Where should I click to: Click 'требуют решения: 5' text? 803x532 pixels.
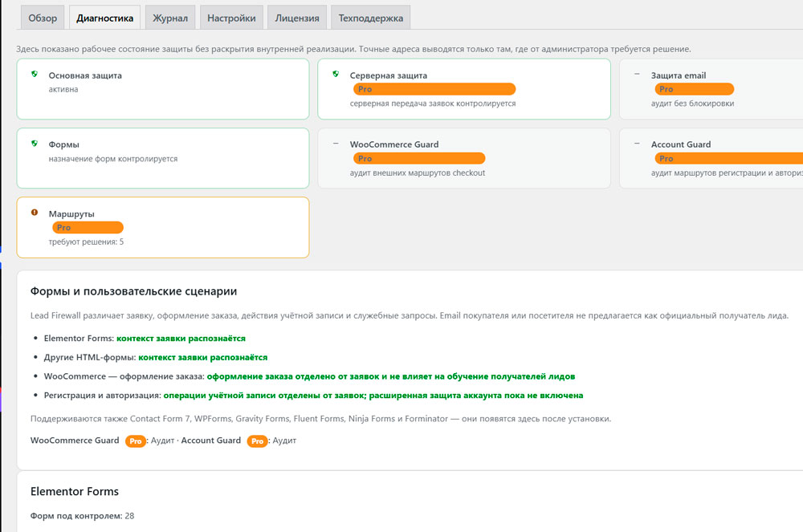point(86,242)
